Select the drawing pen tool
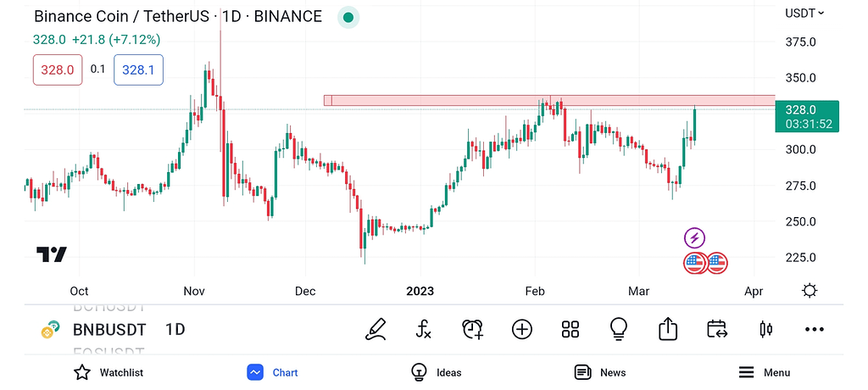 (376, 329)
